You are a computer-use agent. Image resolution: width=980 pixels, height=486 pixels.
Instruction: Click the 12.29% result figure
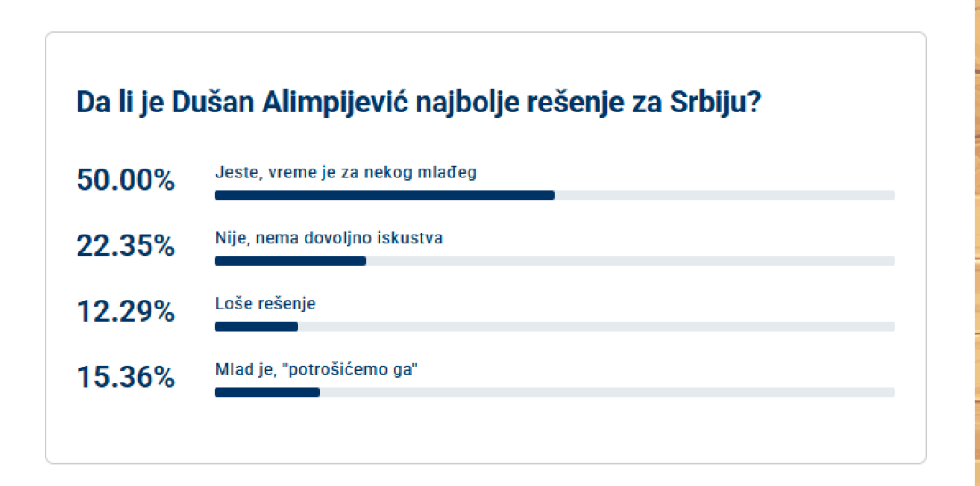[126, 312]
